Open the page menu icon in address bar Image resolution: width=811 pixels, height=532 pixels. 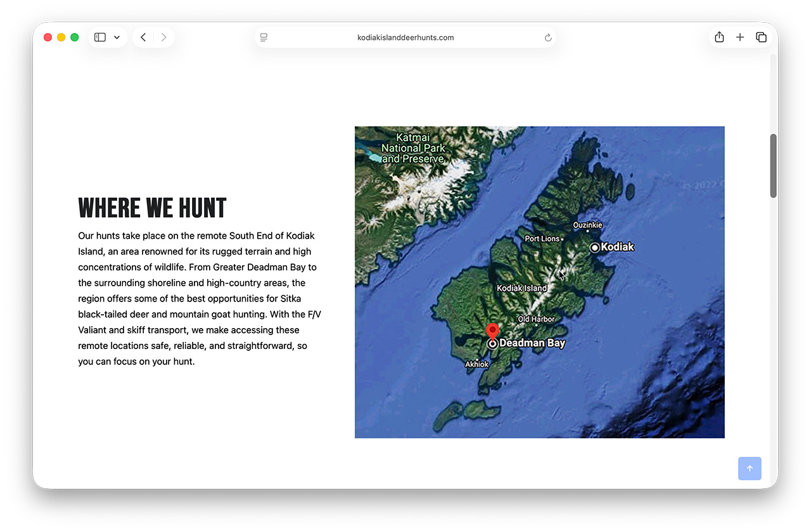click(264, 37)
